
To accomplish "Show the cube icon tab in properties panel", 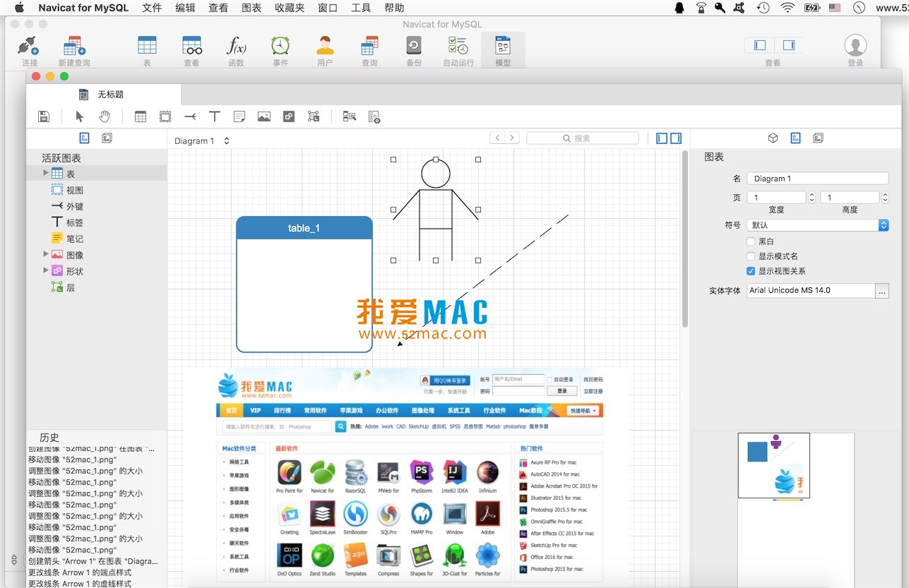I will coord(773,138).
